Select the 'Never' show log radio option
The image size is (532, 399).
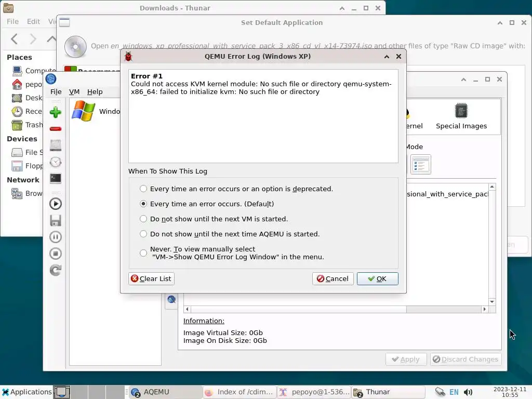143,253
